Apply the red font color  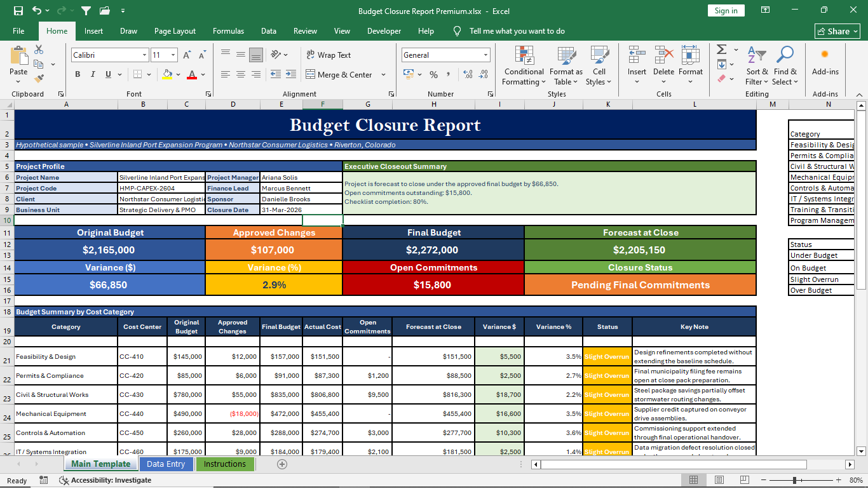pyautogui.click(x=192, y=74)
